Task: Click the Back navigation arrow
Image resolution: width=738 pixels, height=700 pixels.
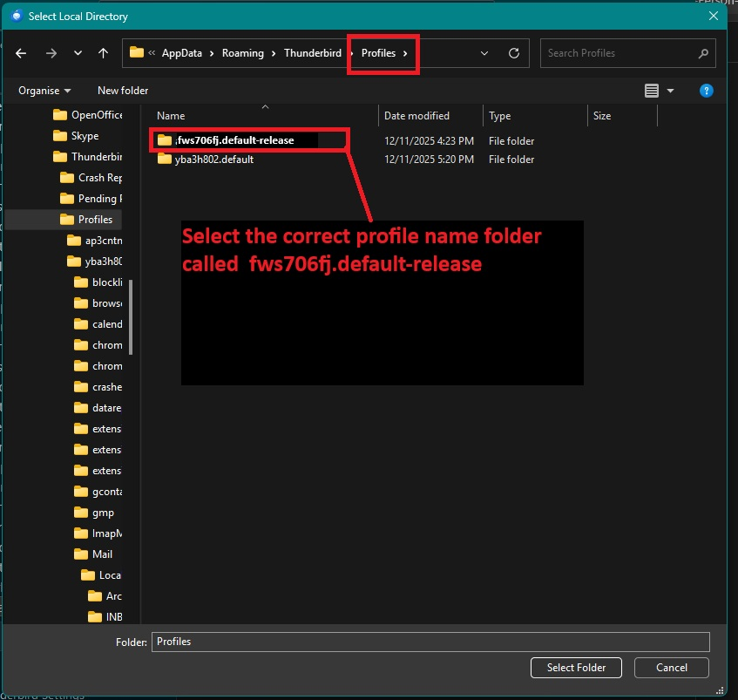Action: [21, 53]
